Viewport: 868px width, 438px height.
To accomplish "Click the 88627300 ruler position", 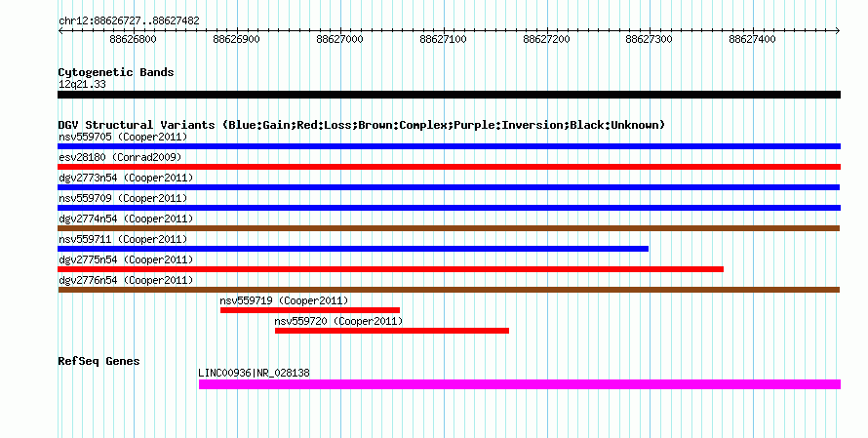I will click(x=649, y=39).
